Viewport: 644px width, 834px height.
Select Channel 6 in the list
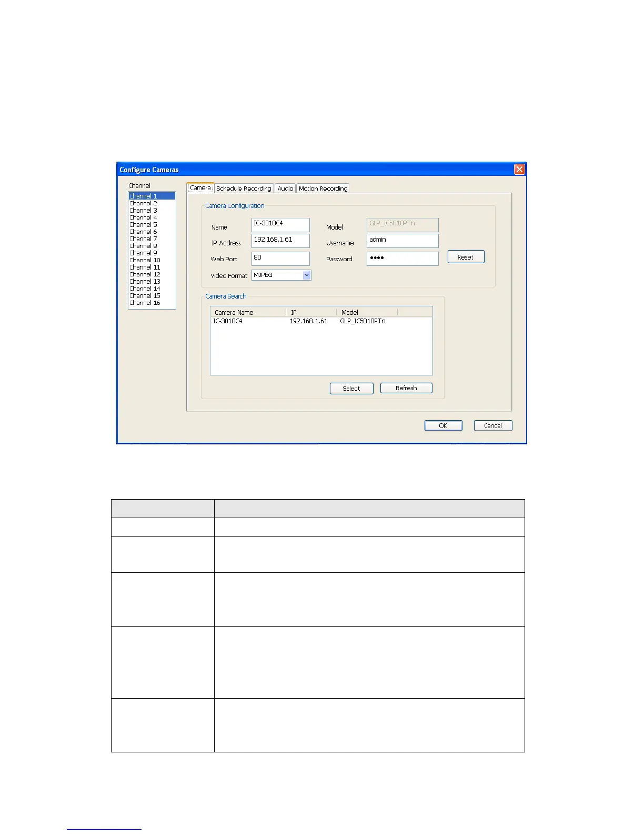[152, 232]
